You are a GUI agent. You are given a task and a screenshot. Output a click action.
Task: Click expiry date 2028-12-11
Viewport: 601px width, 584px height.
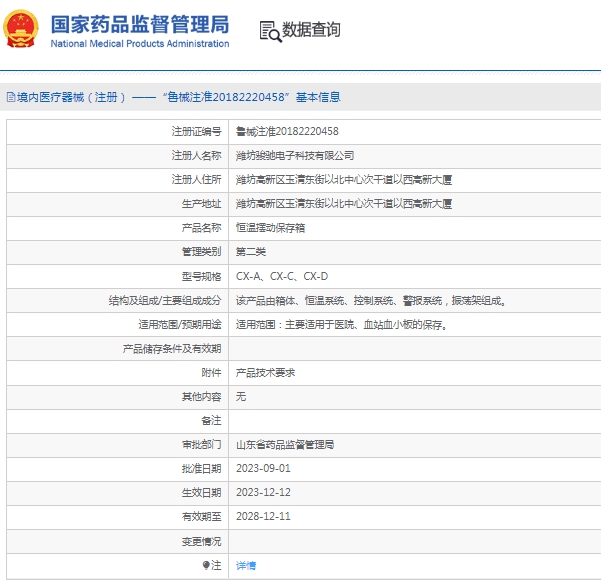point(263,517)
